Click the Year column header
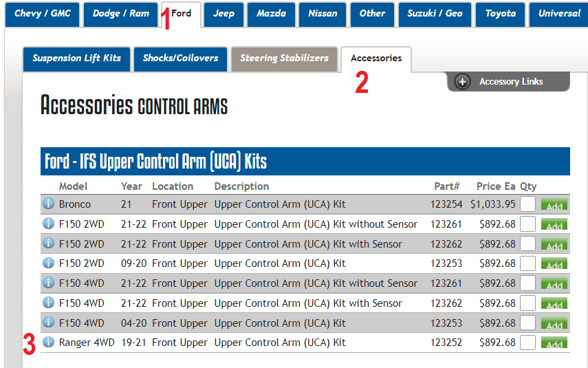This screenshot has width=588, height=368. (131, 186)
